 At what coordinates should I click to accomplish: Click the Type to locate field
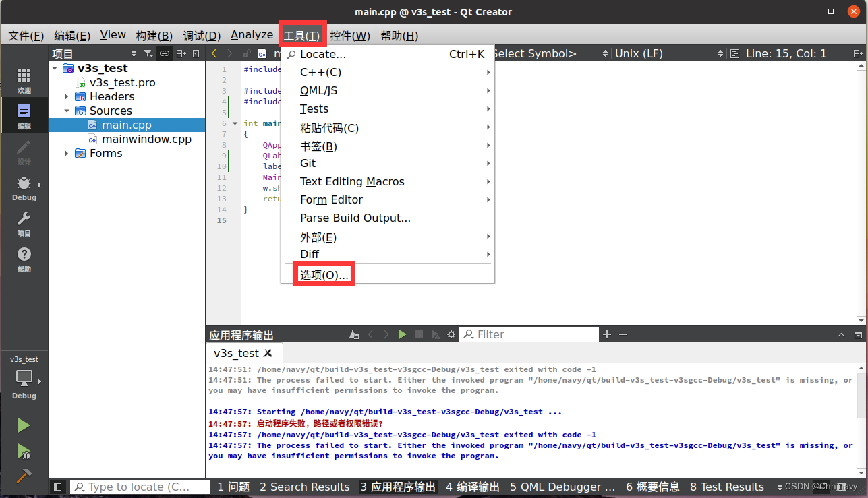pos(140,487)
